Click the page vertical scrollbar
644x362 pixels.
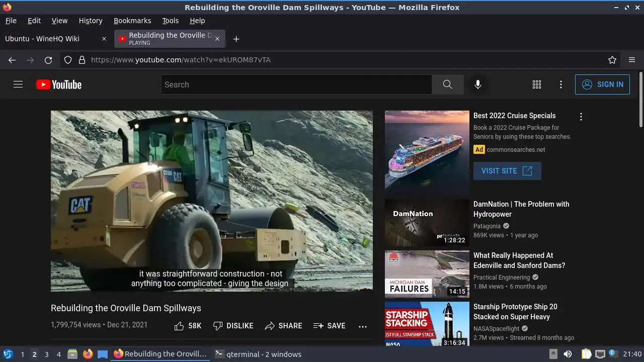click(x=640, y=100)
